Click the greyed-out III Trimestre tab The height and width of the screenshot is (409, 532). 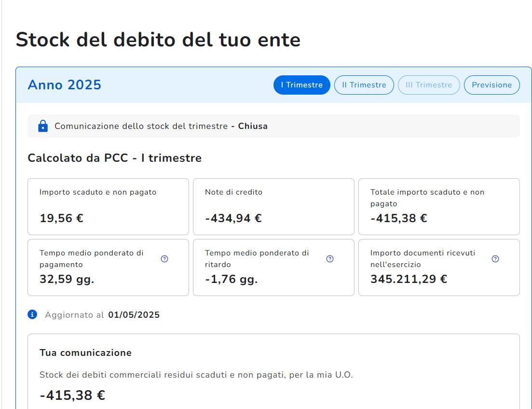point(429,85)
